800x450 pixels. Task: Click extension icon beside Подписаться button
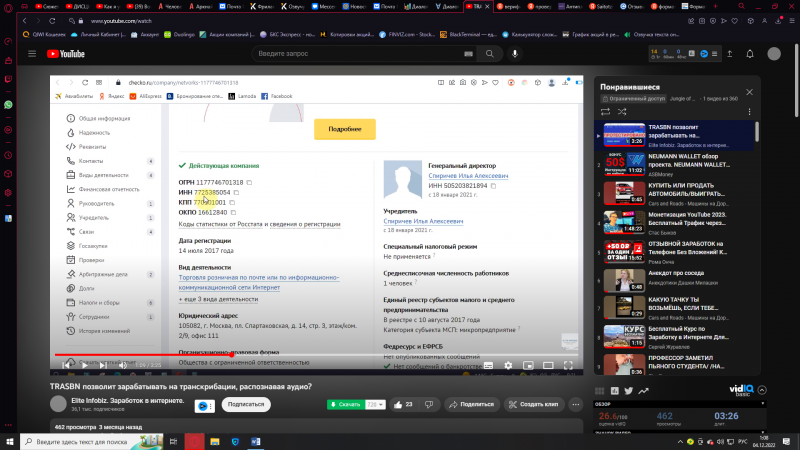click(205, 406)
